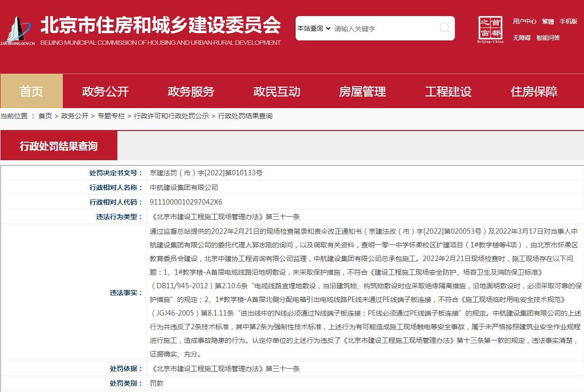The height and width of the screenshot is (392, 584).
Task: Click the Beijing housing commission building logo
Action: [x=18, y=31]
